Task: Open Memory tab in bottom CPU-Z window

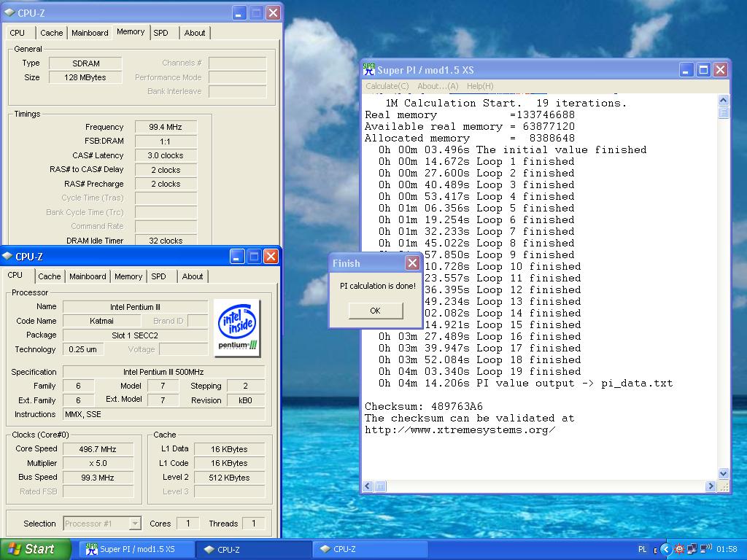Action: [128, 276]
